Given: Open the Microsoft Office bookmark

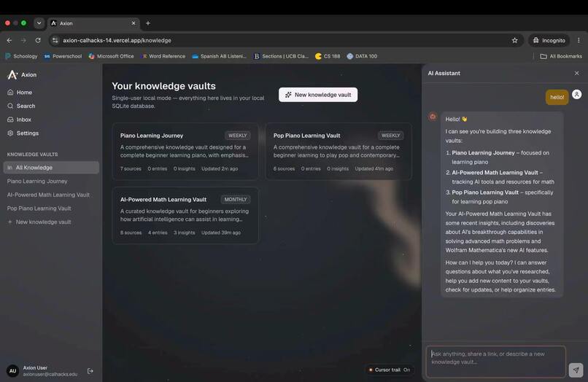Looking at the screenshot, I should click(111, 56).
